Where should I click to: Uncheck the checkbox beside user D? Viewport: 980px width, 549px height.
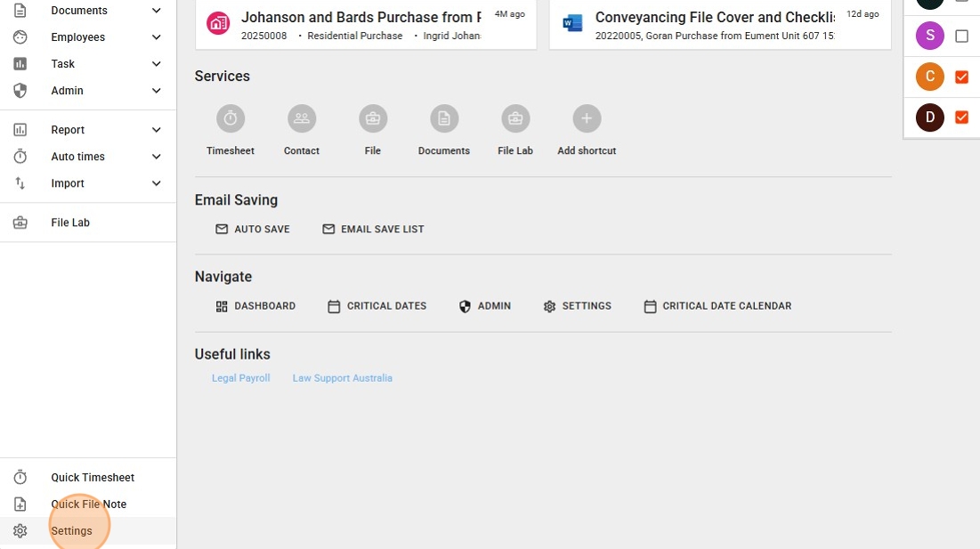[961, 117]
